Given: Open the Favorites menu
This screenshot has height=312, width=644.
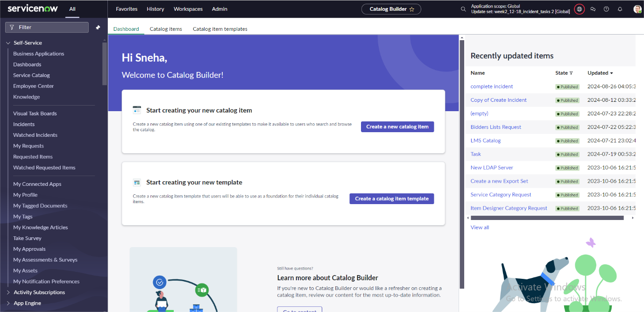Looking at the screenshot, I should click(126, 9).
